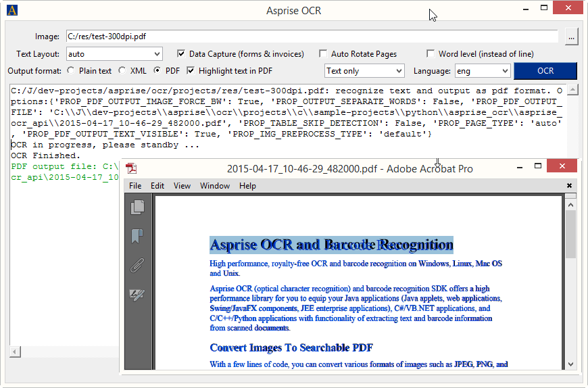Click the 'Convert Images To Searchable PDF' heading

291,347
